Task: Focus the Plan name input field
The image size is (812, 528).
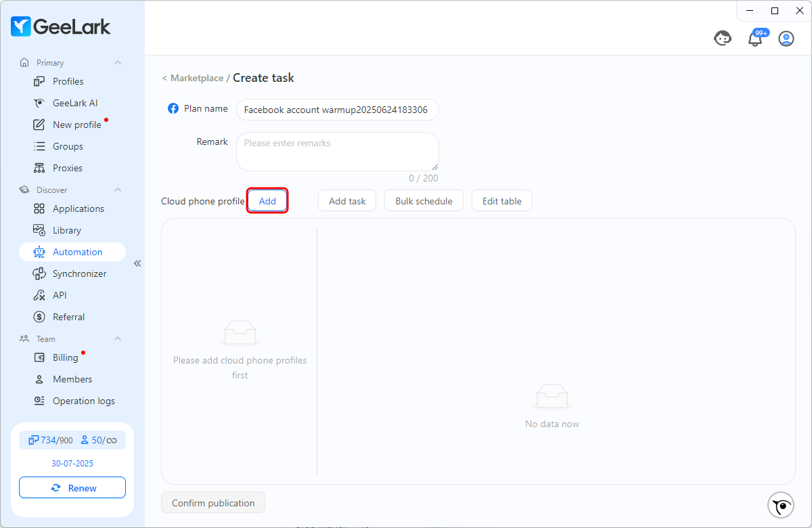Action: coord(338,110)
